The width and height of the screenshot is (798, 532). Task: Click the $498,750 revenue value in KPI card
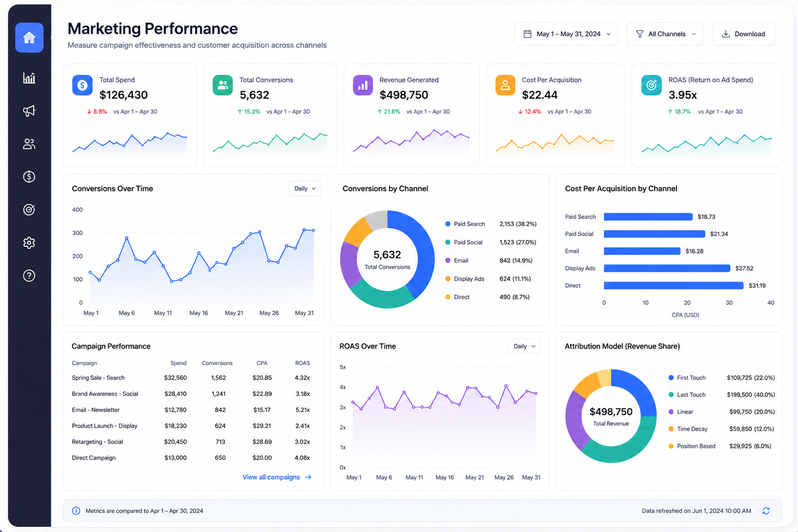(x=404, y=95)
